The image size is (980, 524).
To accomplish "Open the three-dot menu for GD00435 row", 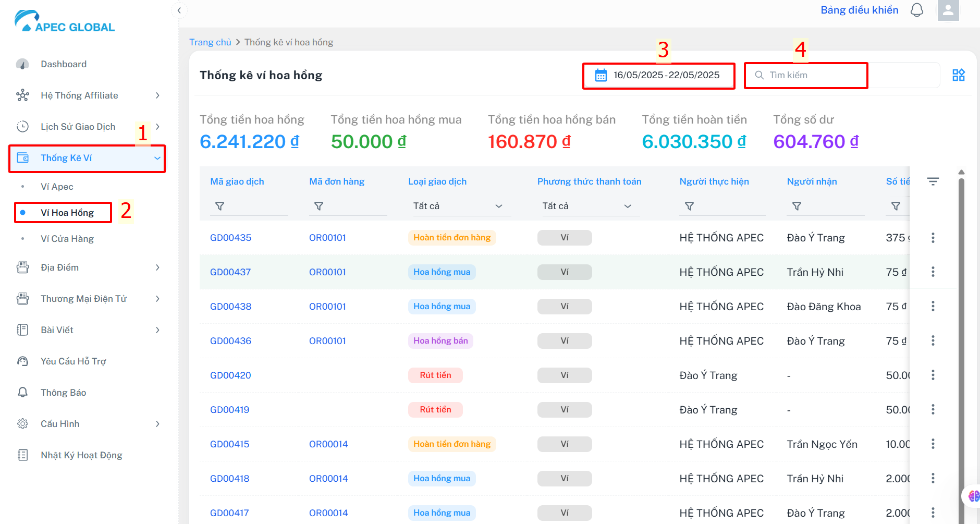I will tap(933, 238).
